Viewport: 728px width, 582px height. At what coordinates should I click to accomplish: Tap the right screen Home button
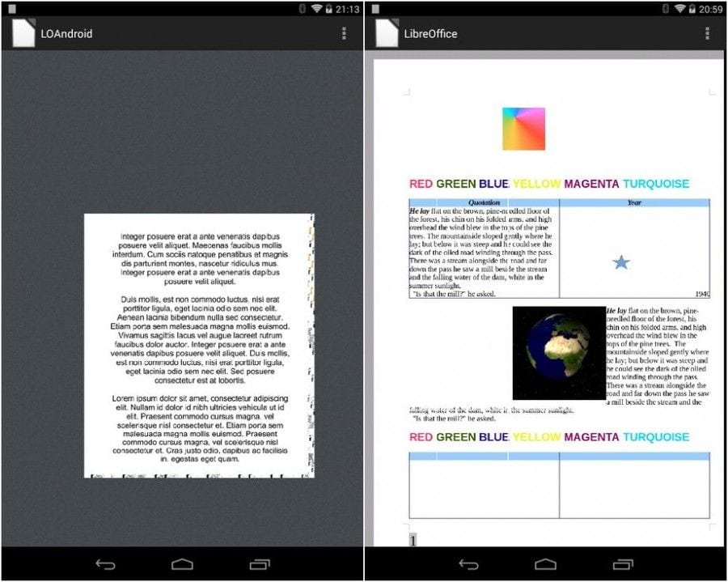(545, 564)
